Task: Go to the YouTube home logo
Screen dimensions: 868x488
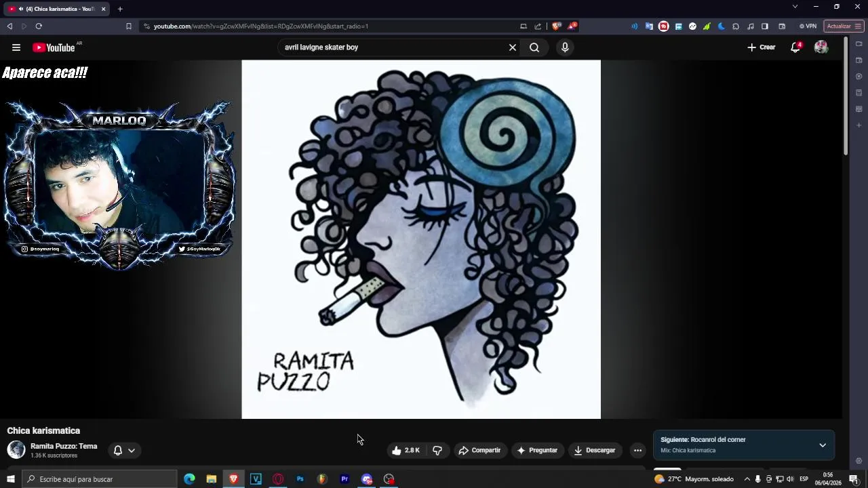Action: (54, 47)
